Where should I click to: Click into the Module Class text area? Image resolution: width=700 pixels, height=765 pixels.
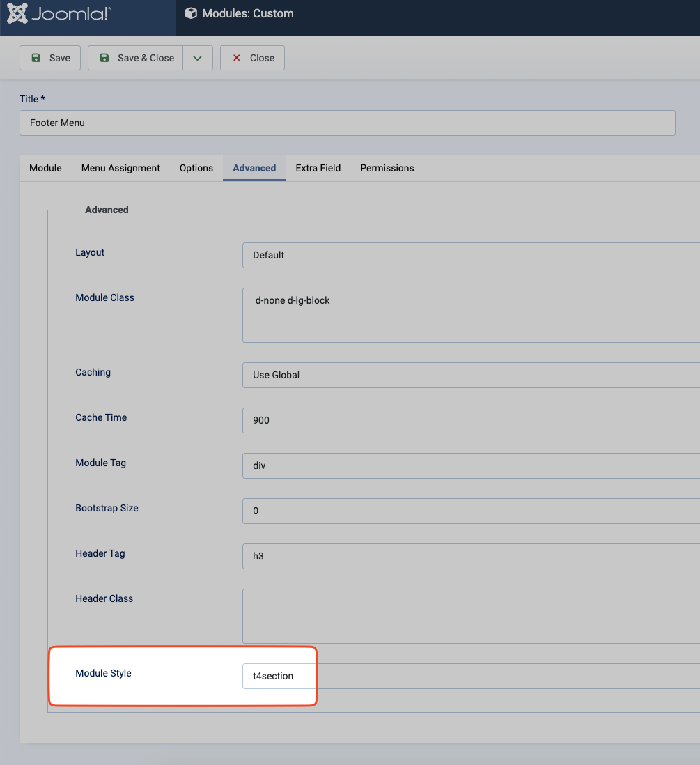pos(471,315)
